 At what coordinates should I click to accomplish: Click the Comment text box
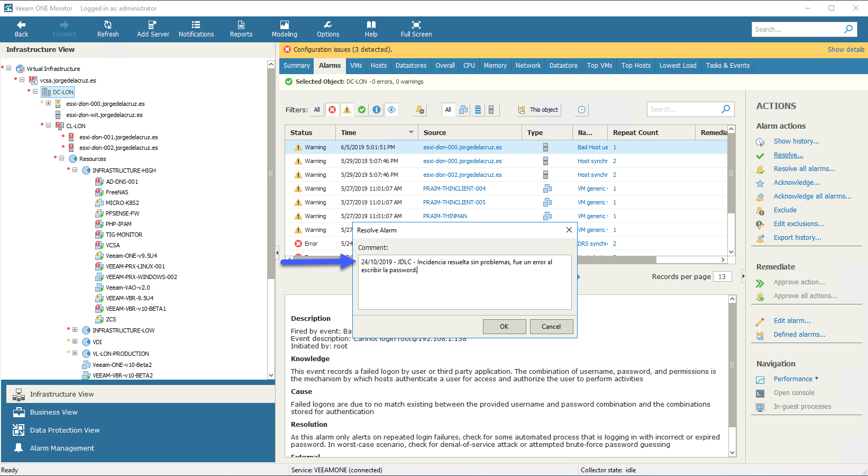click(464, 282)
